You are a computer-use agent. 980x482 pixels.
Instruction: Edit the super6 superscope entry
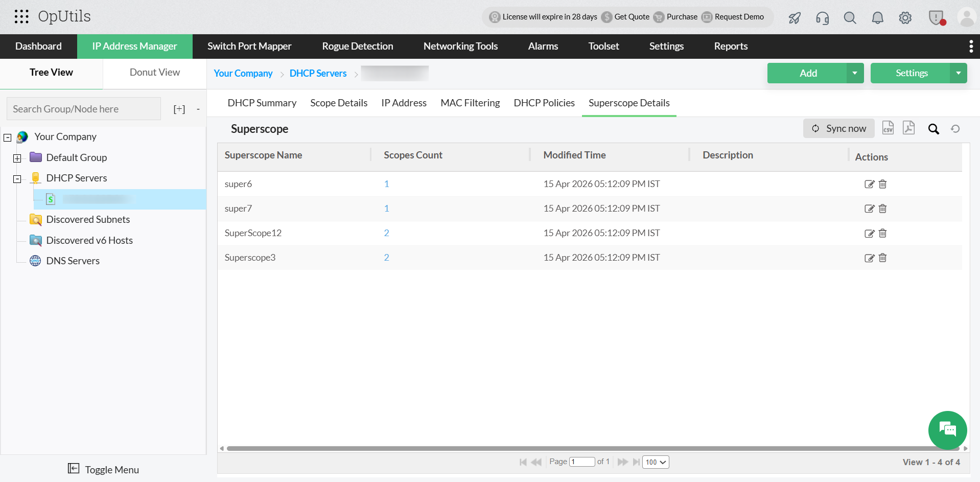[x=869, y=184]
